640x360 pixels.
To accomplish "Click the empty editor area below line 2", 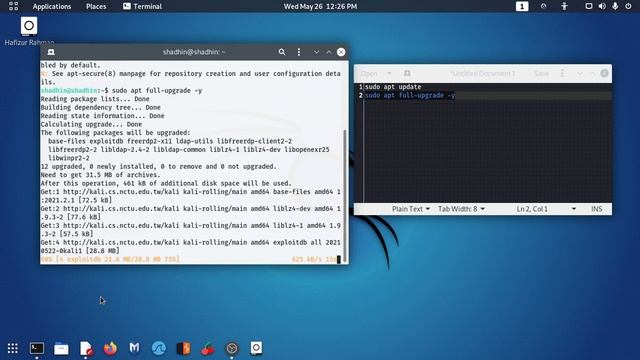I will 488,151.
